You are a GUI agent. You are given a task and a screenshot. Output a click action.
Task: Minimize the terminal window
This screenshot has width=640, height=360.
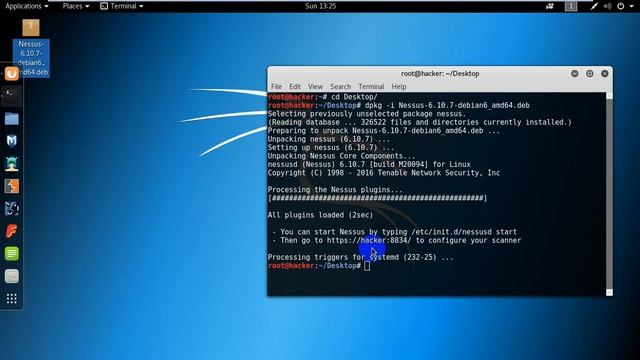(x=575, y=73)
